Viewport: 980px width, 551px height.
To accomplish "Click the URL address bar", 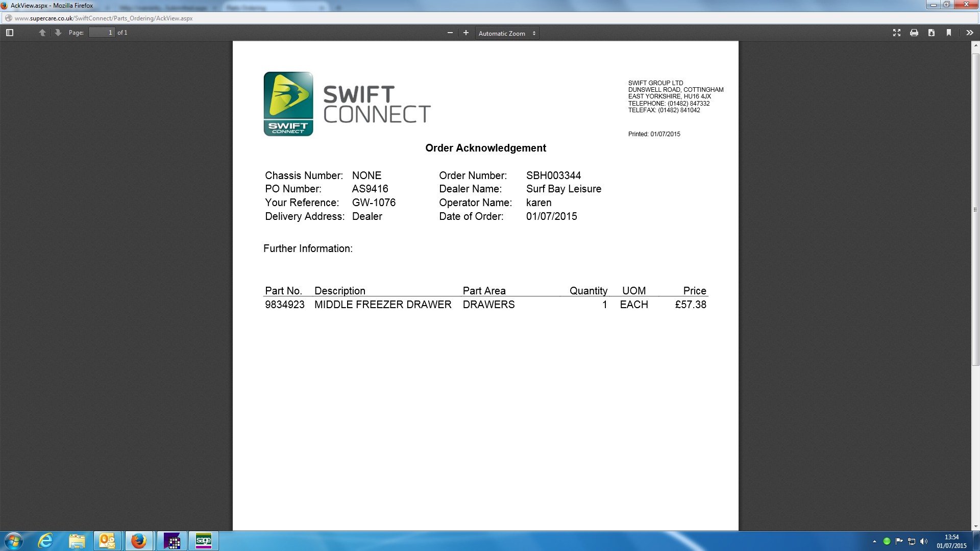I will [306, 18].
